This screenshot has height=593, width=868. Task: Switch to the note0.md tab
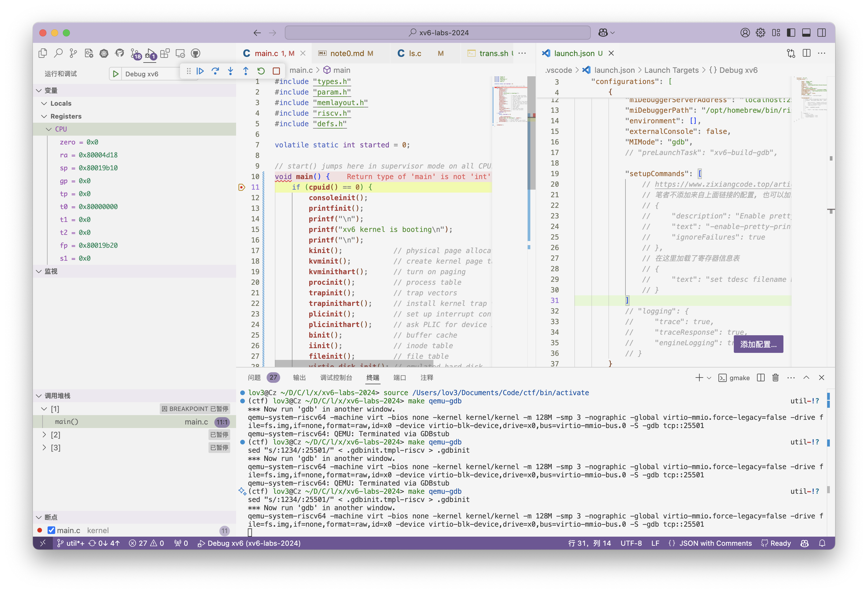tap(346, 53)
